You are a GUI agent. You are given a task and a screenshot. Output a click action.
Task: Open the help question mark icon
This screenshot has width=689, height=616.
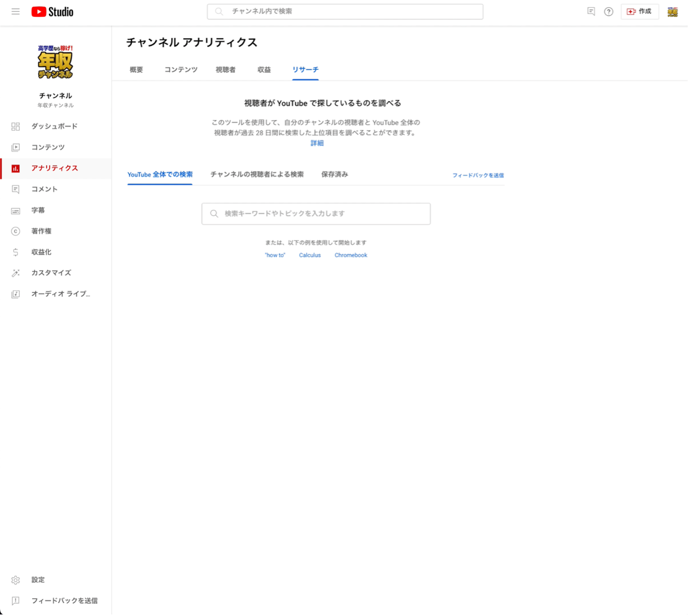point(609,12)
